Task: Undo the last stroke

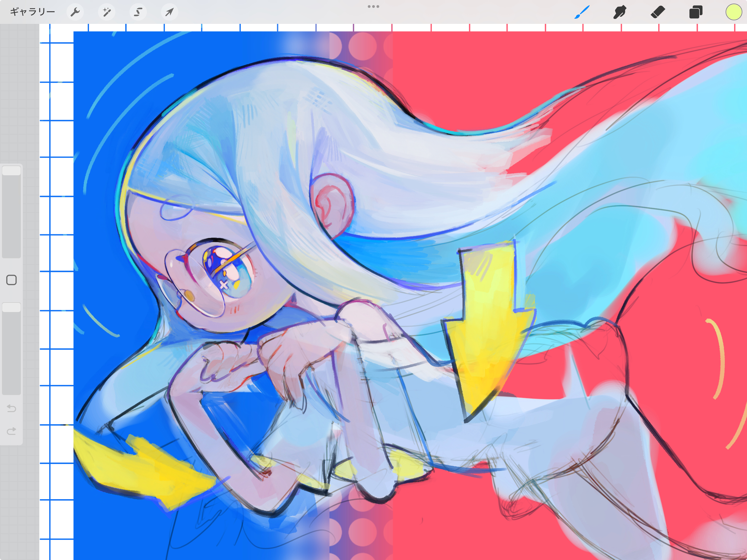Action: (x=11, y=408)
